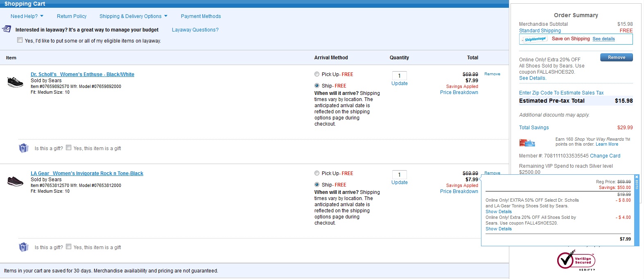
Task: Click quantity field for Dr. Scholl's item
Action: (x=399, y=76)
